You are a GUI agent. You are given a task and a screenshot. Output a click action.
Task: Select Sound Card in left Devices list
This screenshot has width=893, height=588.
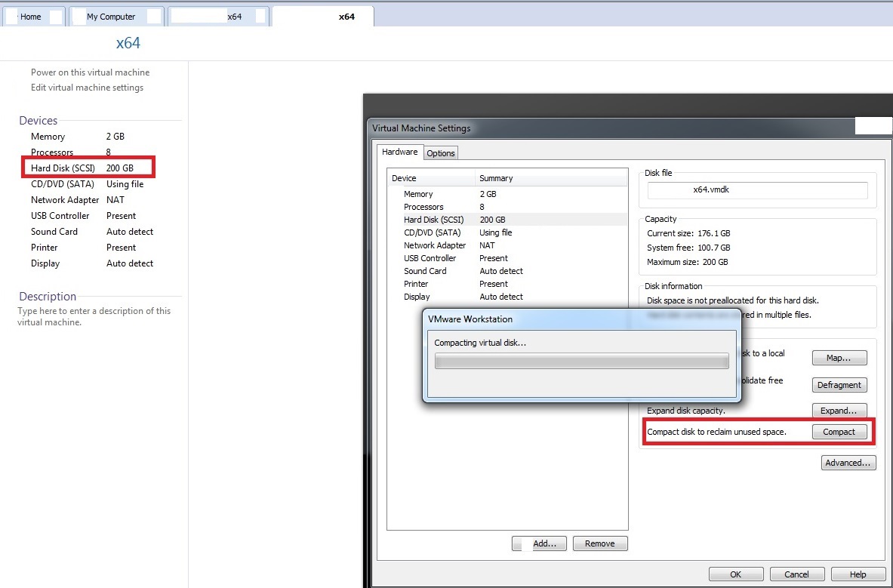click(91, 232)
